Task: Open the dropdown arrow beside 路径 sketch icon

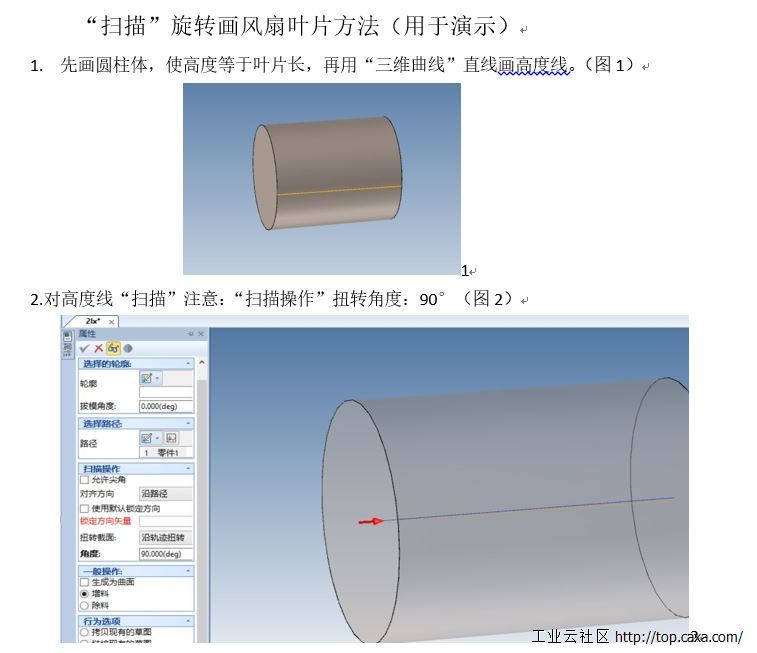Action: (157, 438)
